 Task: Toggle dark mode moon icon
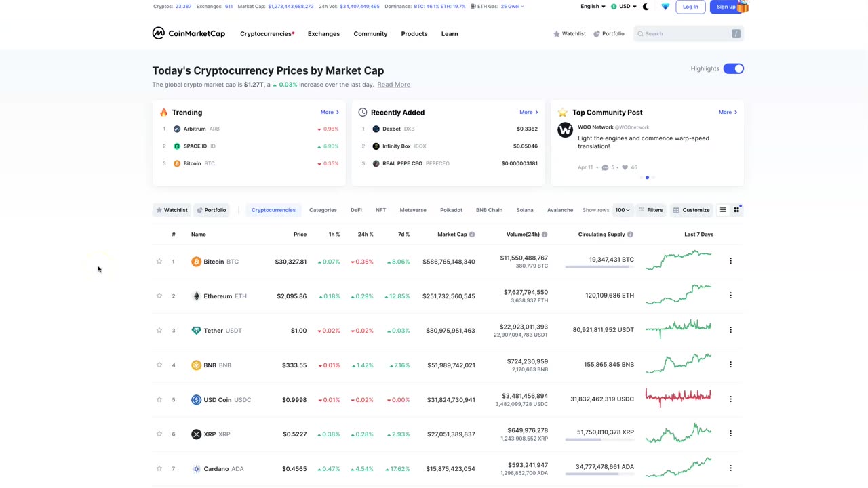[x=646, y=7]
